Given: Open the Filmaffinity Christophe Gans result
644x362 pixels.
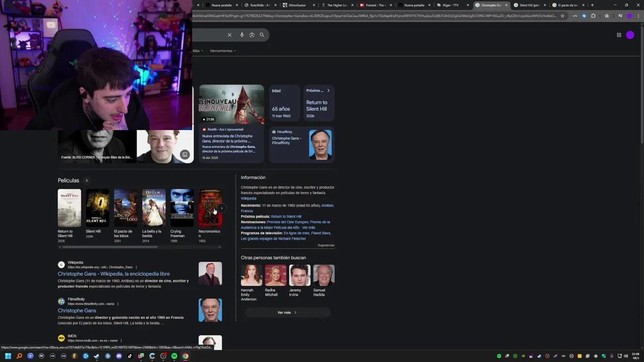Looking at the screenshot, I should point(77,311).
